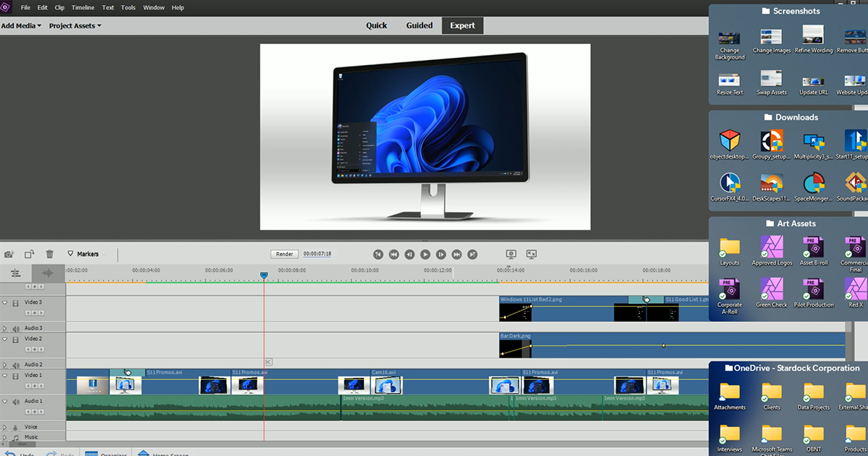Click the Render button
Screen dimensions: 868x456
click(285, 254)
